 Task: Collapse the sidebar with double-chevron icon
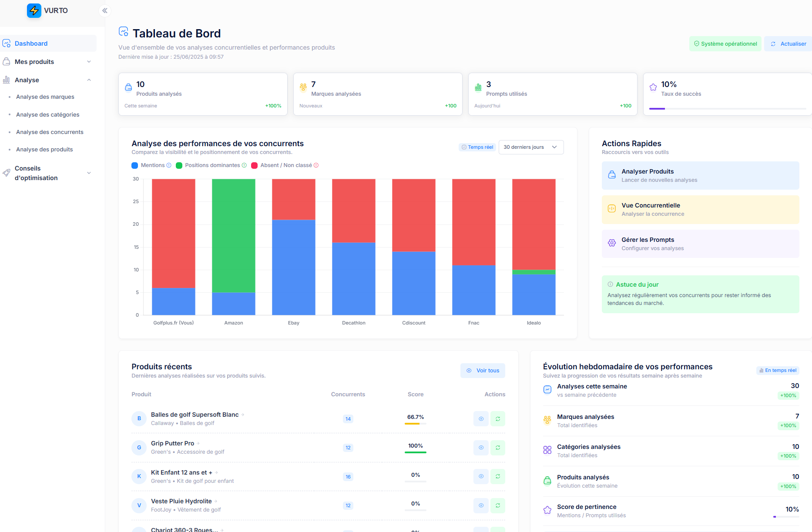pos(105,10)
